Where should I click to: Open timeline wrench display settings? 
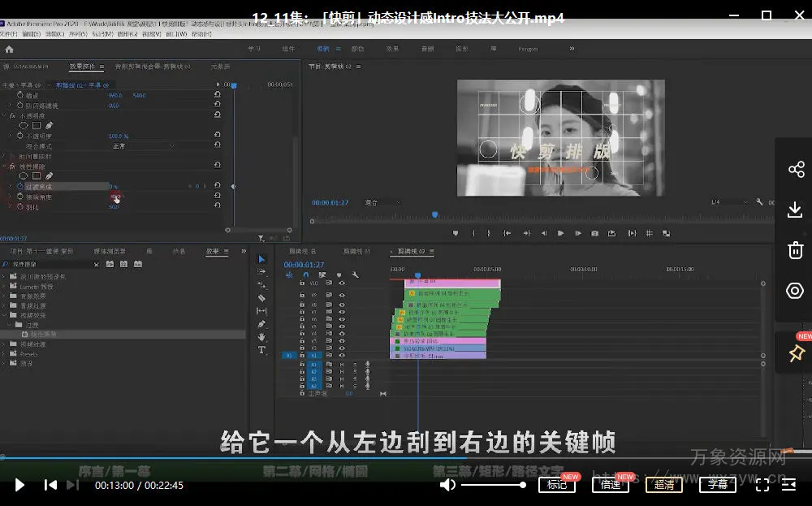355,275
